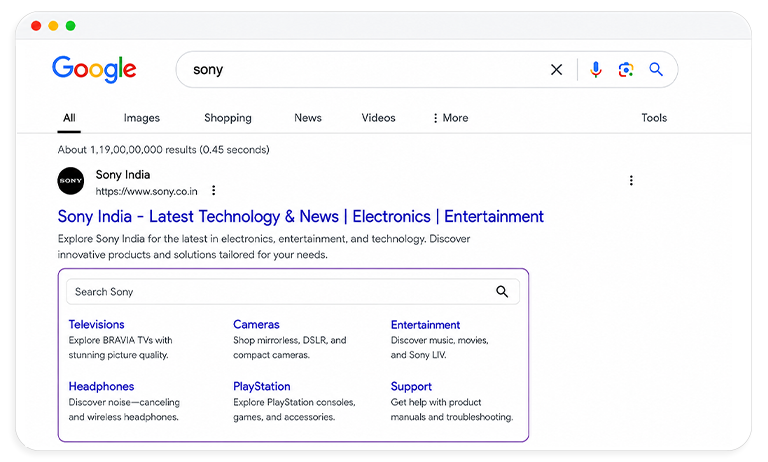Open three-dot options at right of result
The width and height of the screenshot is (768, 462).
631,180
